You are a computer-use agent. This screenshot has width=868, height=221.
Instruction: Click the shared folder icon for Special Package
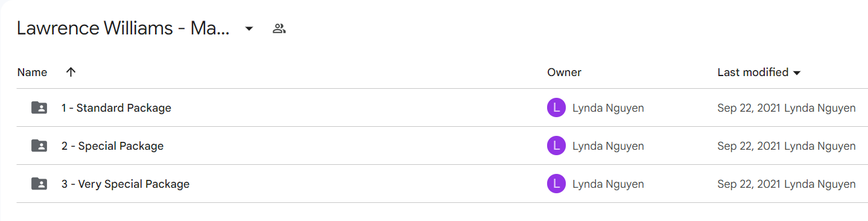pos(39,146)
